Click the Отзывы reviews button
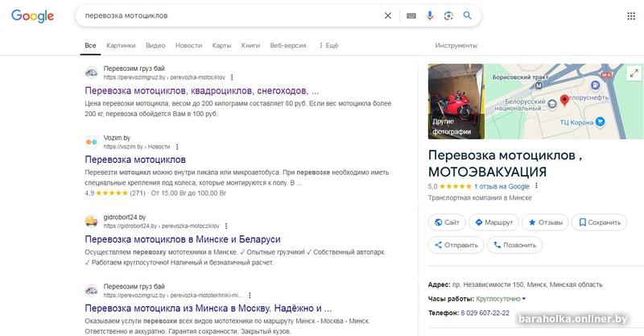The height and width of the screenshot is (336, 644). (x=545, y=222)
